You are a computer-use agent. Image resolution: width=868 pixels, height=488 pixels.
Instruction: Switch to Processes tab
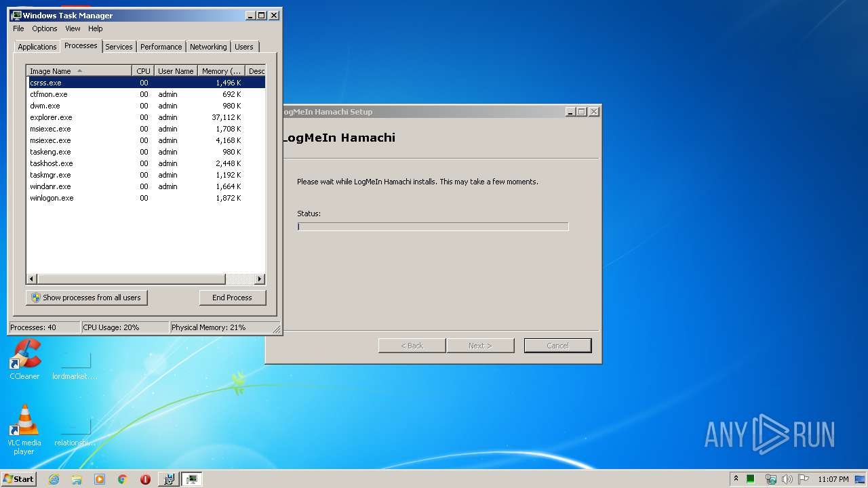tap(81, 45)
